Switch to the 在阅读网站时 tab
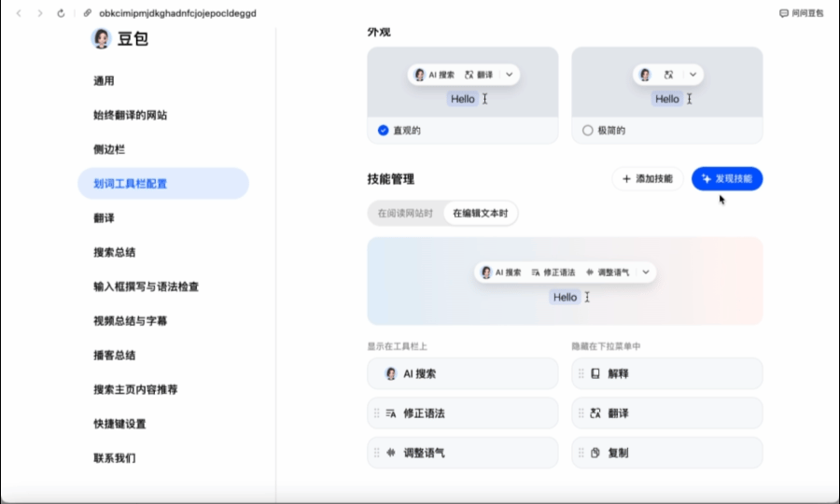Screen dimensions: 840x504 406,213
